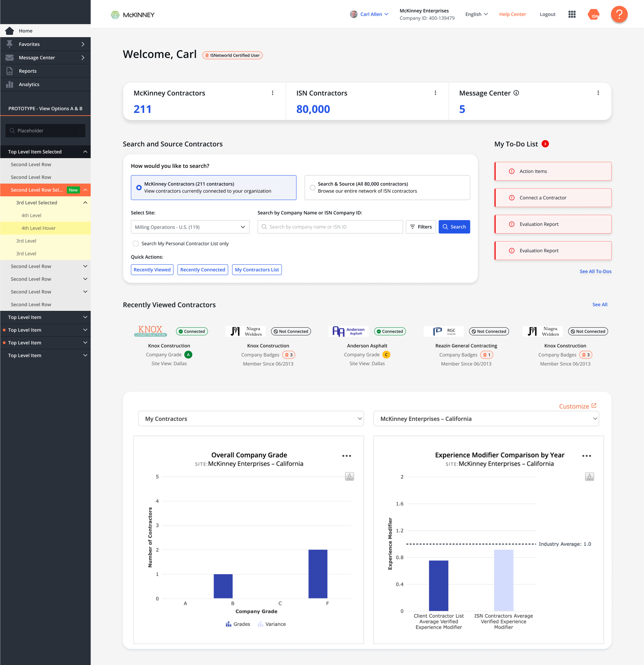644x665 pixels.
Task: Click the external-link icon beside Customize
Action: (x=594, y=406)
